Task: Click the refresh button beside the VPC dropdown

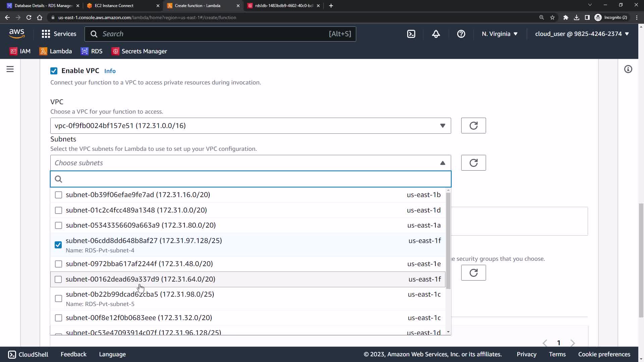Action: click(473, 126)
